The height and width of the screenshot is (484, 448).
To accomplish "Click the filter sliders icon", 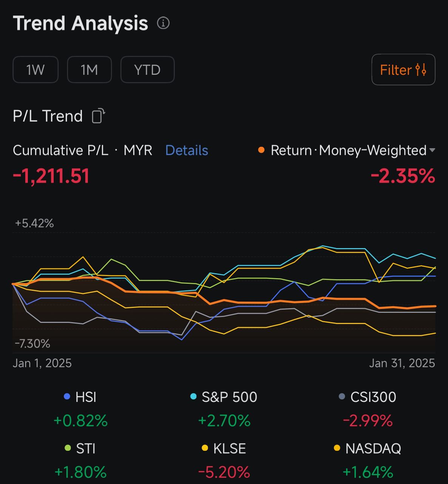I will 421,70.
